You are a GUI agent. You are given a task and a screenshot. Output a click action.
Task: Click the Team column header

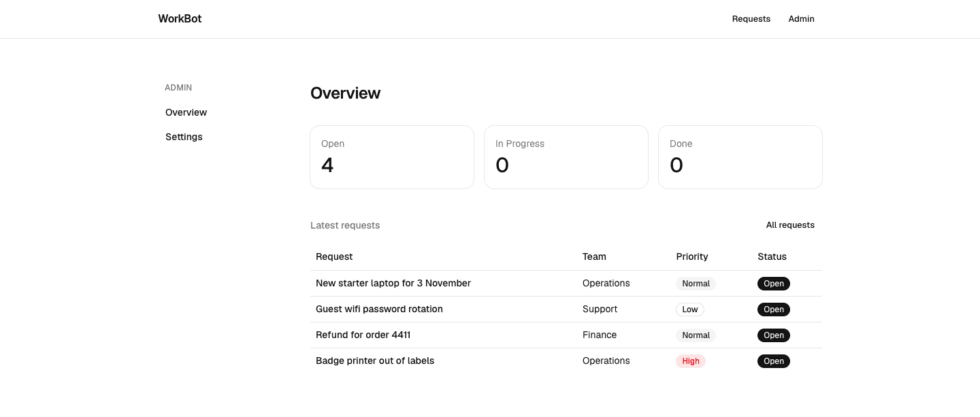tap(594, 256)
